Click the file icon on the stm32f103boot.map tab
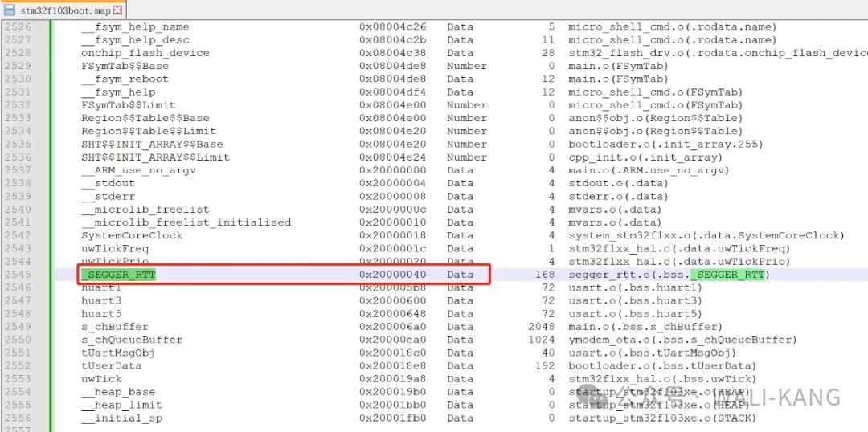 9,10
